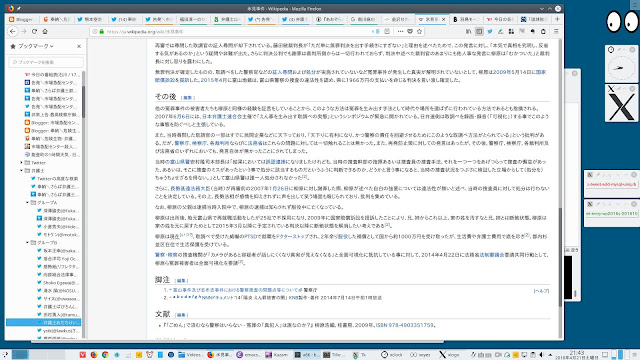This screenshot has height=360, width=640.
Task: Reload the Wikipedia page
Action: click(34, 31)
